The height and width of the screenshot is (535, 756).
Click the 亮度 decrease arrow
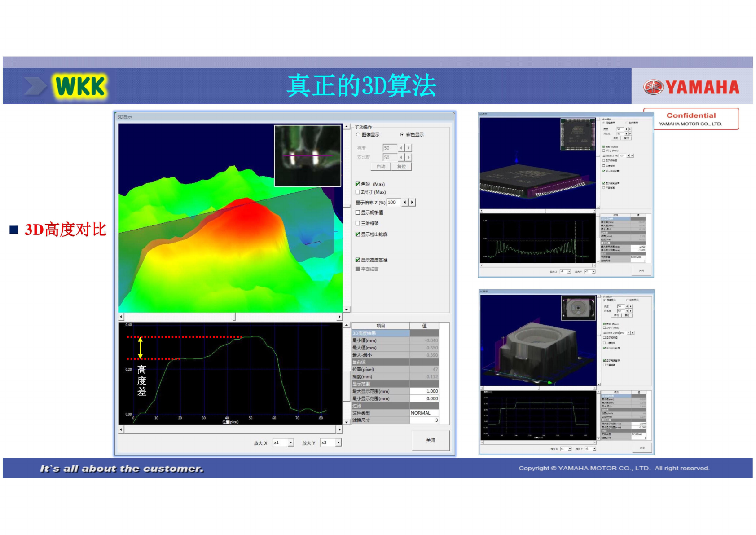coord(401,148)
